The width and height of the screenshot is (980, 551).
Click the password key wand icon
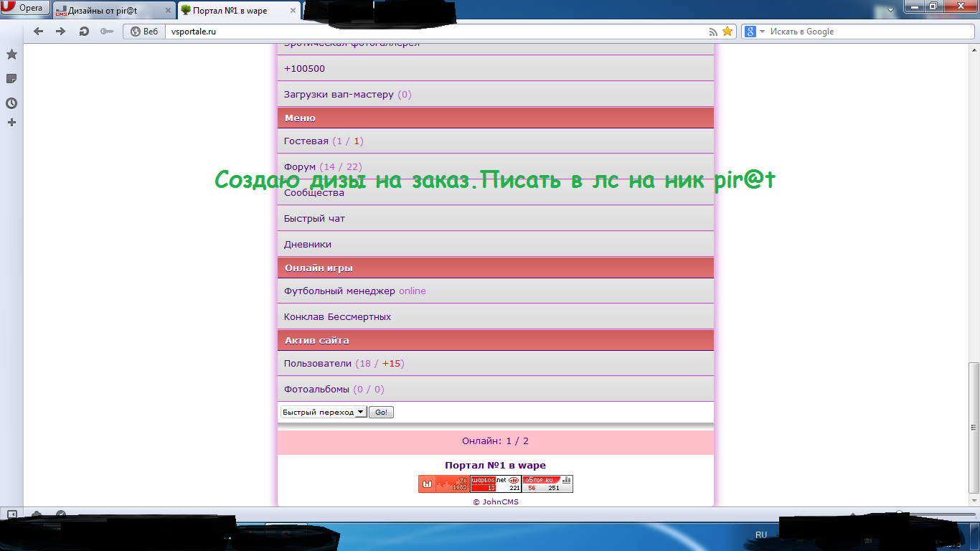click(x=107, y=32)
